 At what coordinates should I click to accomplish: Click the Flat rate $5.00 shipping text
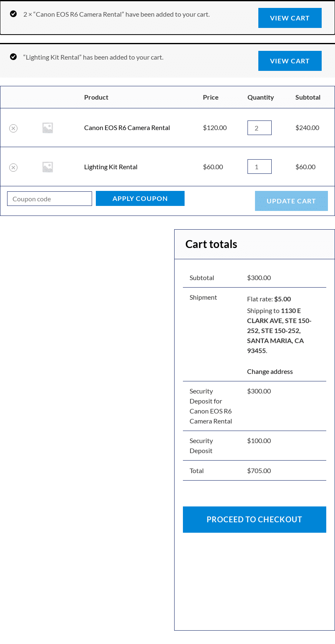coord(269,299)
